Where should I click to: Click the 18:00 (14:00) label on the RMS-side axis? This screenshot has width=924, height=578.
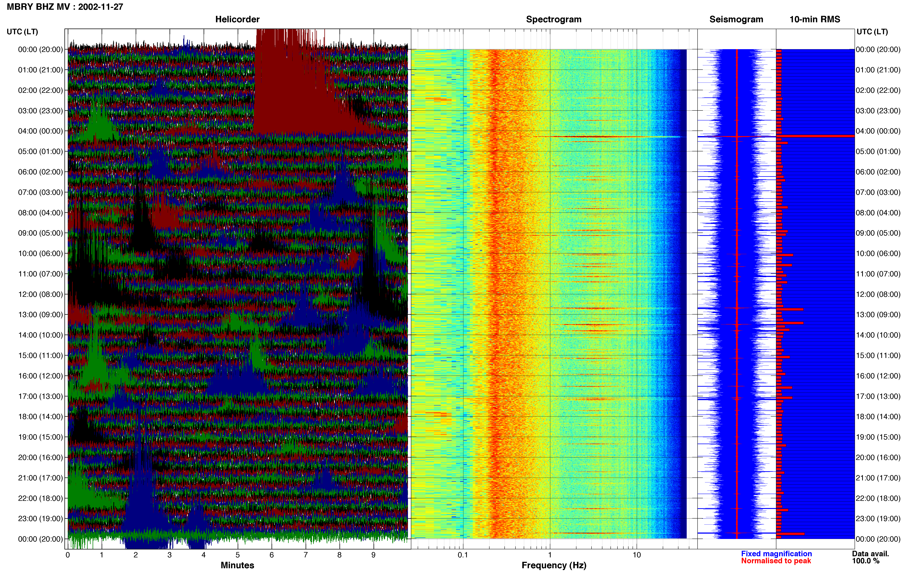pos(878,417)
